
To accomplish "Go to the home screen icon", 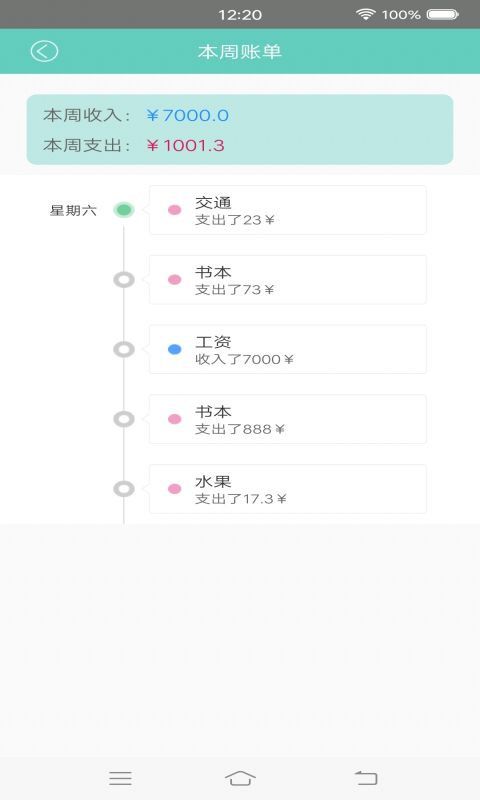I will pos(240,778).
